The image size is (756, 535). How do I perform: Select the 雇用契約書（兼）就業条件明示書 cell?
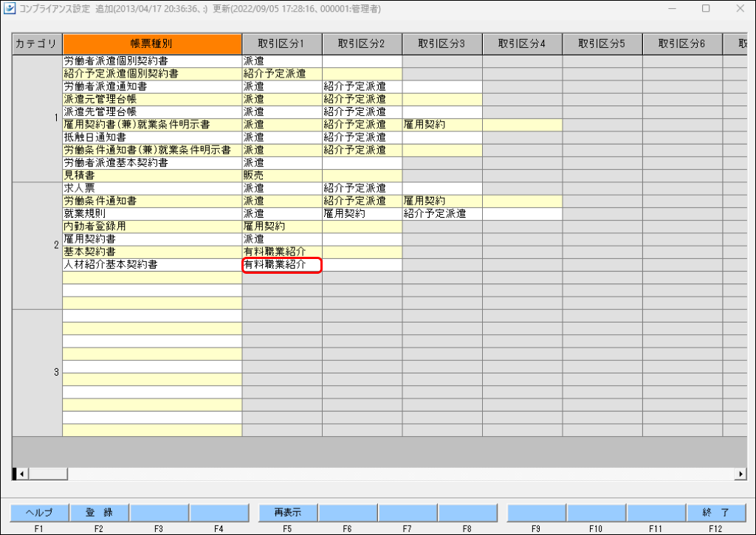152,125
